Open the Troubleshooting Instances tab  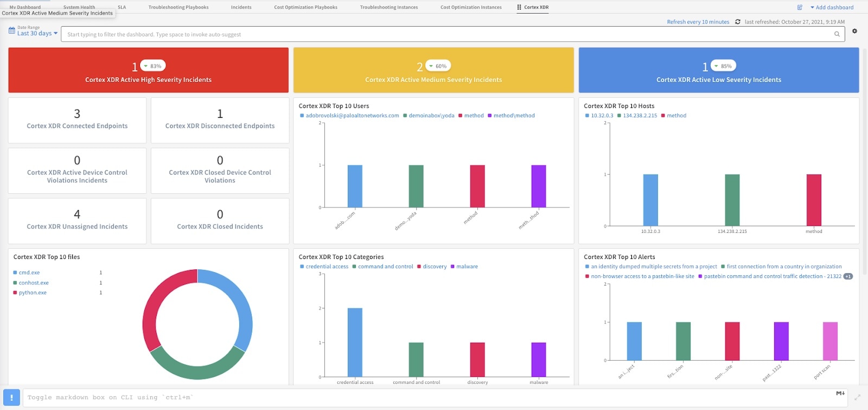(389, 7)
